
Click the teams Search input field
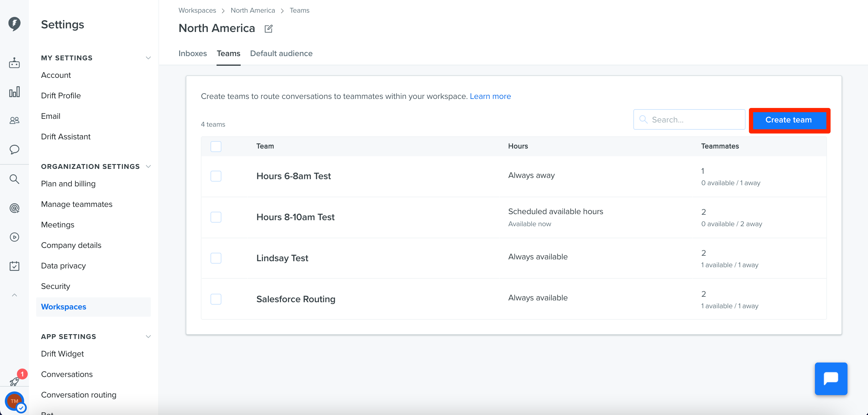click(689, 119)
